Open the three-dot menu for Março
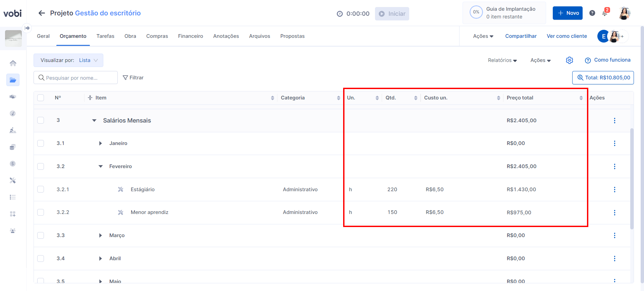 pos(614,235)
